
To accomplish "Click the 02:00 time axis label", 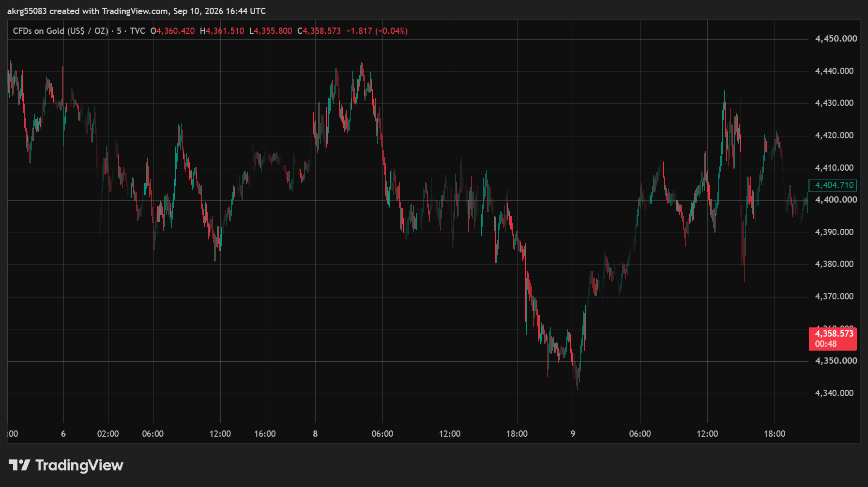I will [108, 434].
